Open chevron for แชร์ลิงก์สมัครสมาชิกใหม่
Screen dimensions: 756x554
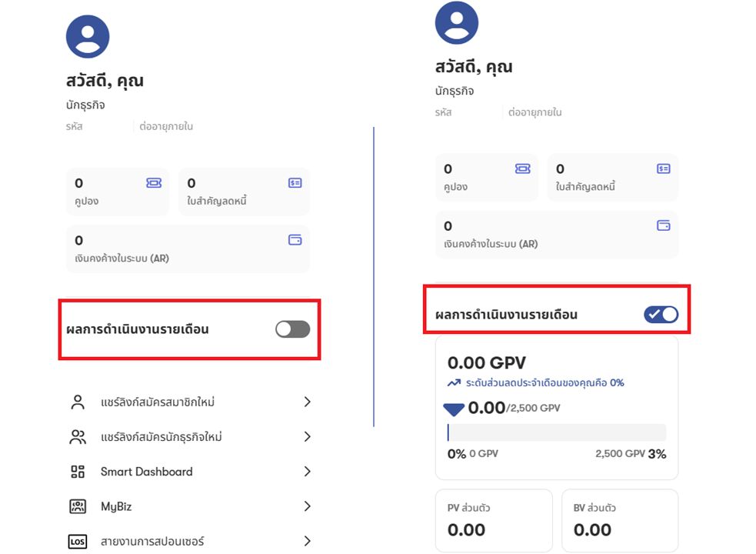tap(307, 402)
